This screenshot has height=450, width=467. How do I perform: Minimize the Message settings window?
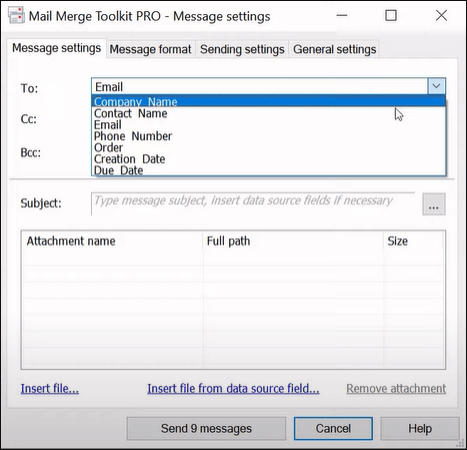(342, 15)
